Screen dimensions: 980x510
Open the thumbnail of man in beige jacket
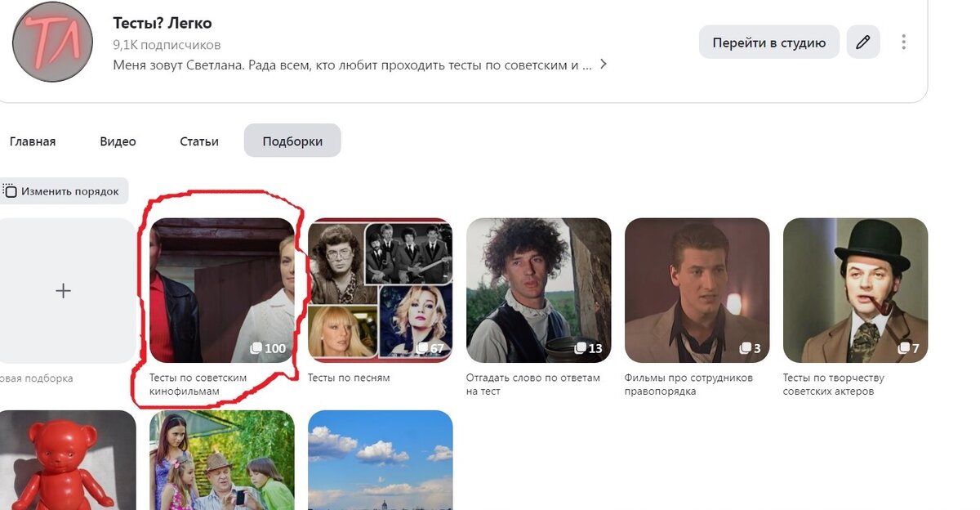click(697, 290)
